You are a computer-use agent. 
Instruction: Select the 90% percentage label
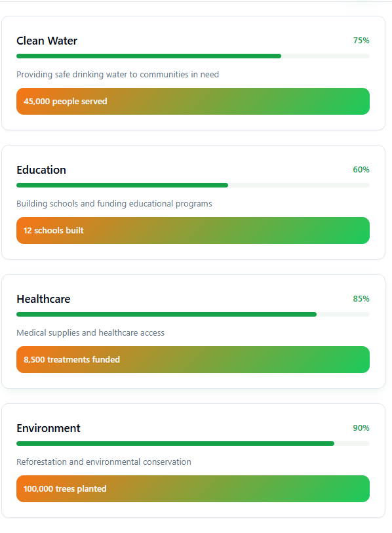coord(361,428)
